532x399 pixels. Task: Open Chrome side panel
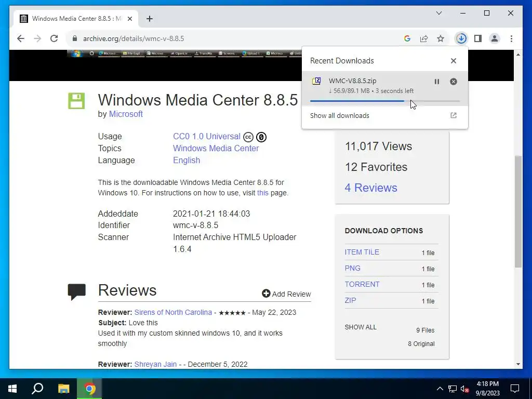(478, 38)
